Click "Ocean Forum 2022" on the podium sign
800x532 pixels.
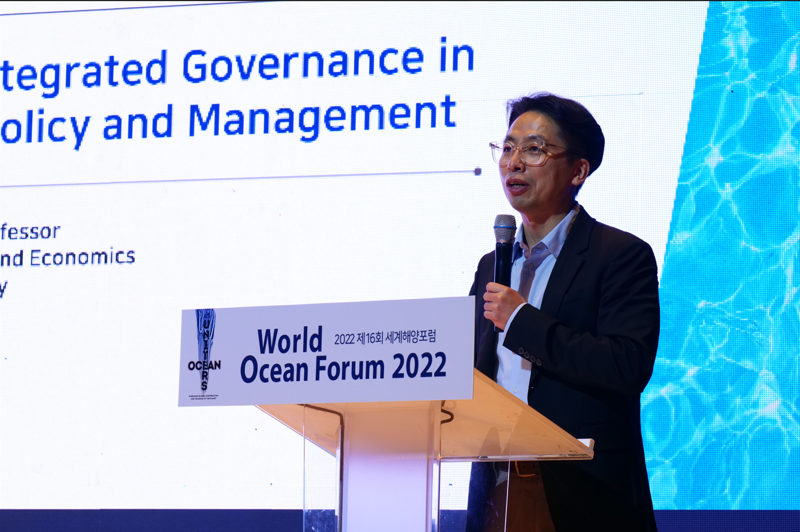(x=343, y=368)
